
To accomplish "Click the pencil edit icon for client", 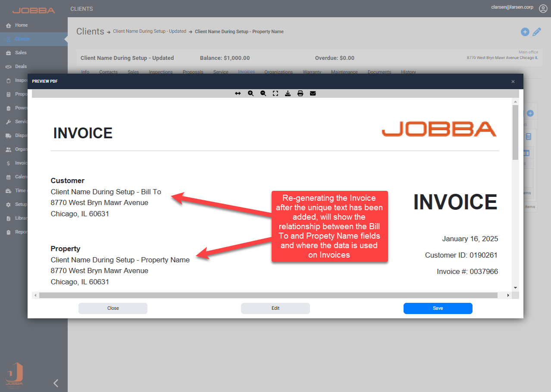I will click(x=537, y=32).
